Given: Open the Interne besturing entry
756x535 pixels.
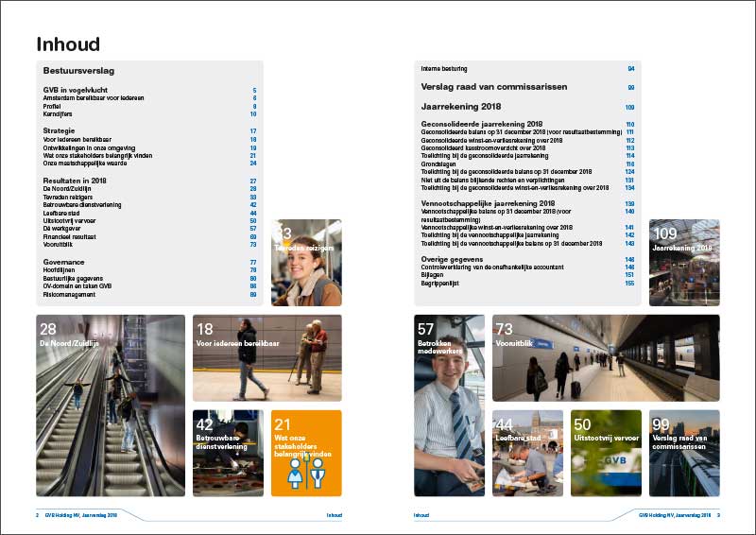Looking at the screenshot, I should (444, 69).
